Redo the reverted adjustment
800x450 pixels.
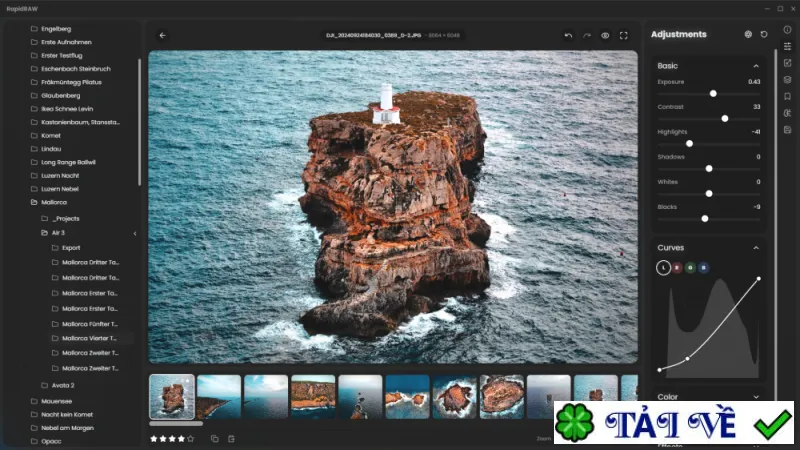(587, 35)
